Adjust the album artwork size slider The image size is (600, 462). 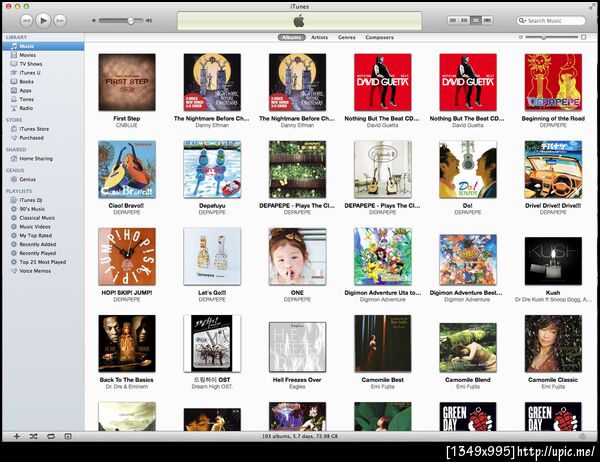(543, 37)
